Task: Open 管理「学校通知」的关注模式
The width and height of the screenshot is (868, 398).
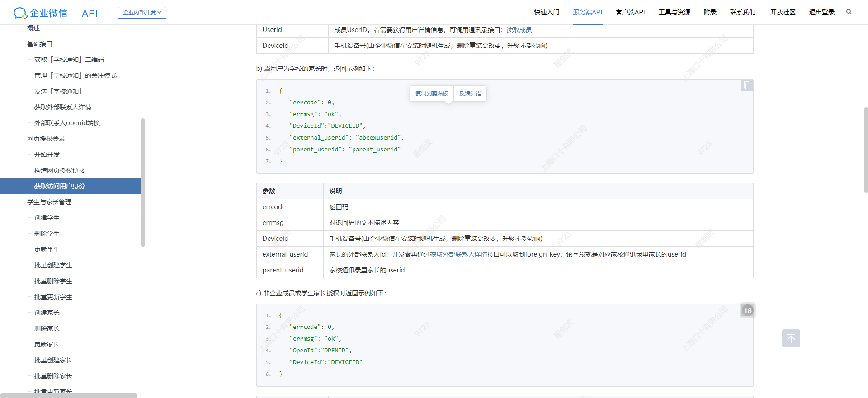Action: point(75,75)
